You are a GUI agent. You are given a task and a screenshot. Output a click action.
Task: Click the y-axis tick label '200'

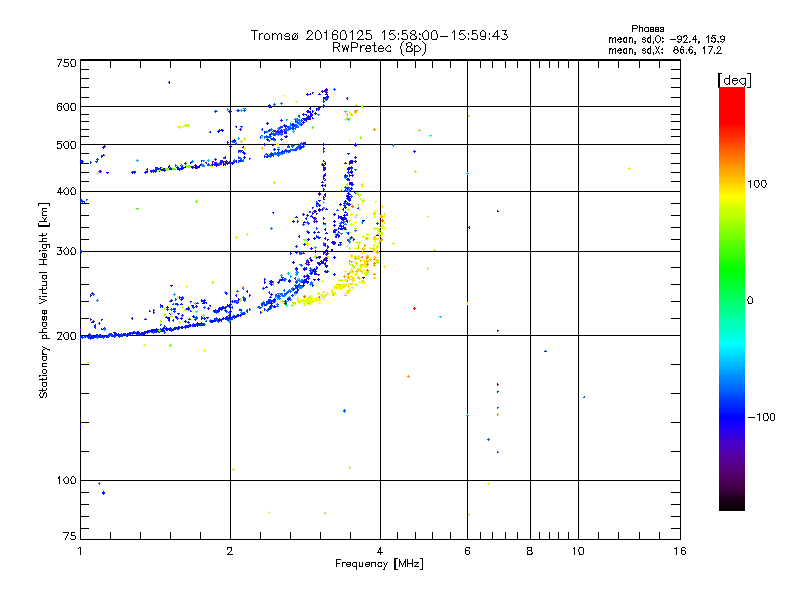tap(66, 336)
